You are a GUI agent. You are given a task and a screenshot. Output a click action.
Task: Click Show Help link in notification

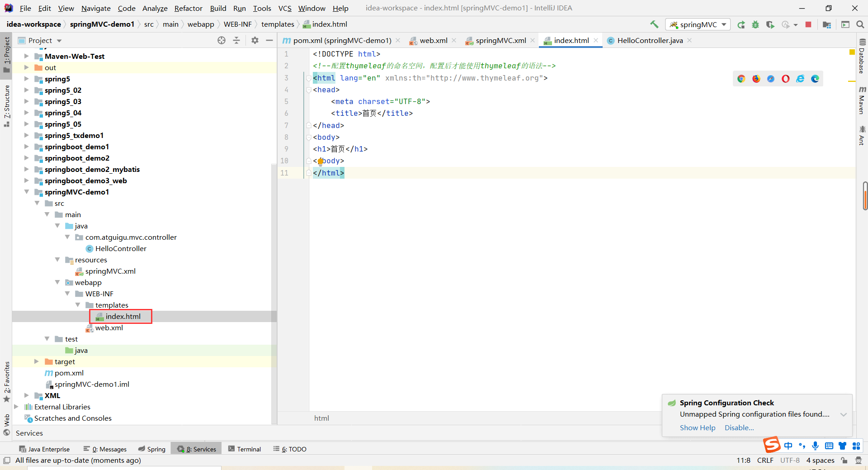pyautogui.click(x=698, y=428)
